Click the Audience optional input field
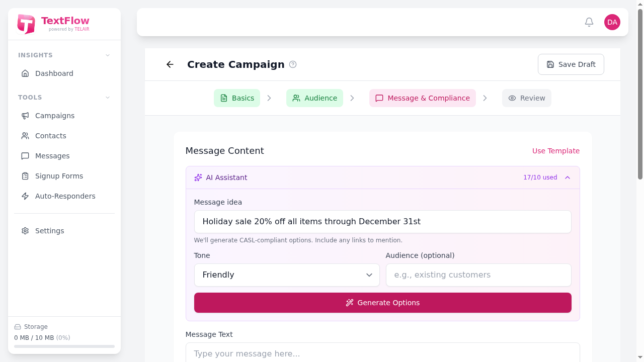 [x=478, y=275]
